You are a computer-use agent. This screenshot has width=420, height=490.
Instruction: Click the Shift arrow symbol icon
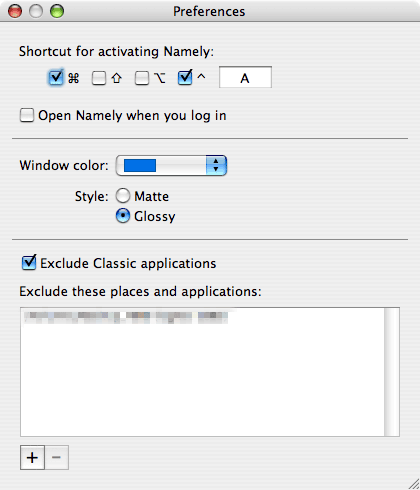pos(116,78)
